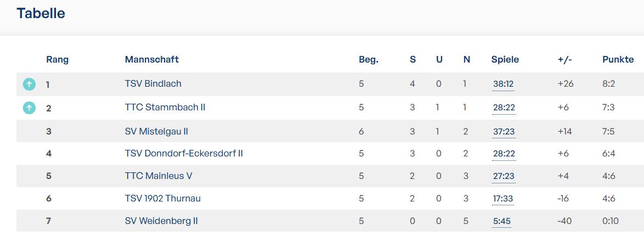Open the 17:33 games score for Thurnau
The width and height of the screenshot is (644, 241).
coord(503,199)
